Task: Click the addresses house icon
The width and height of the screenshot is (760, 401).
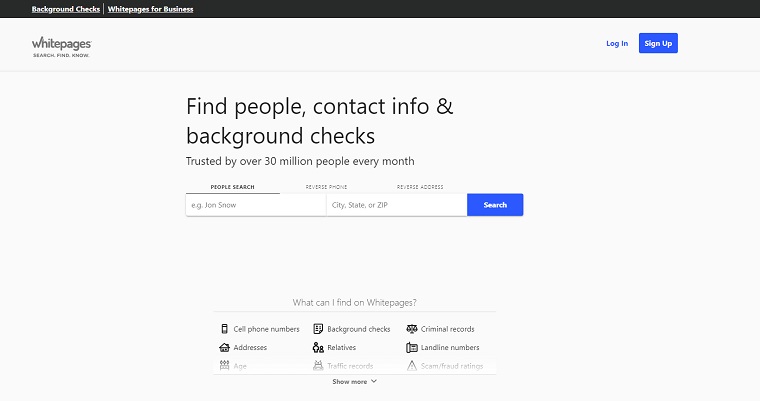Action: point(224,348)
